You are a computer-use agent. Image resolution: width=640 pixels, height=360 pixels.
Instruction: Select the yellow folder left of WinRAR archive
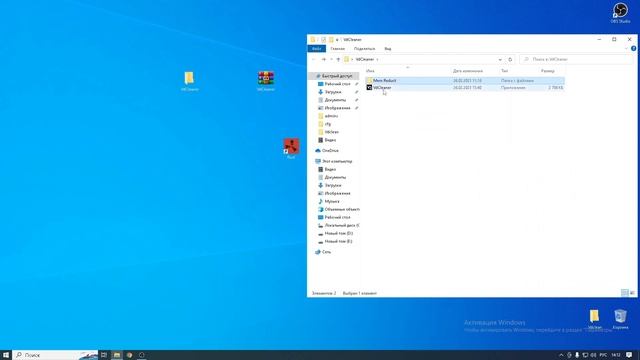click(x=189, y=81)
